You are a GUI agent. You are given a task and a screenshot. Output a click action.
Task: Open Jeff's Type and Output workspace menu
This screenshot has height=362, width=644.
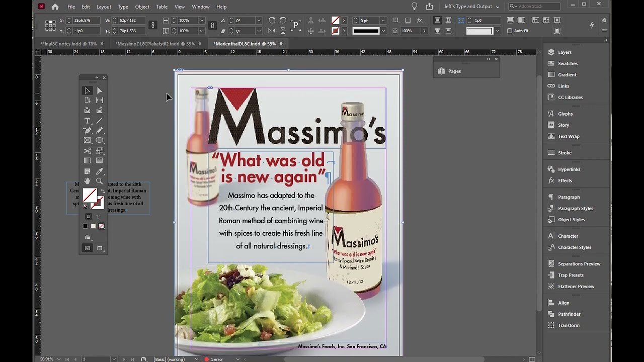pyautogui.click(x=471, y=7)
